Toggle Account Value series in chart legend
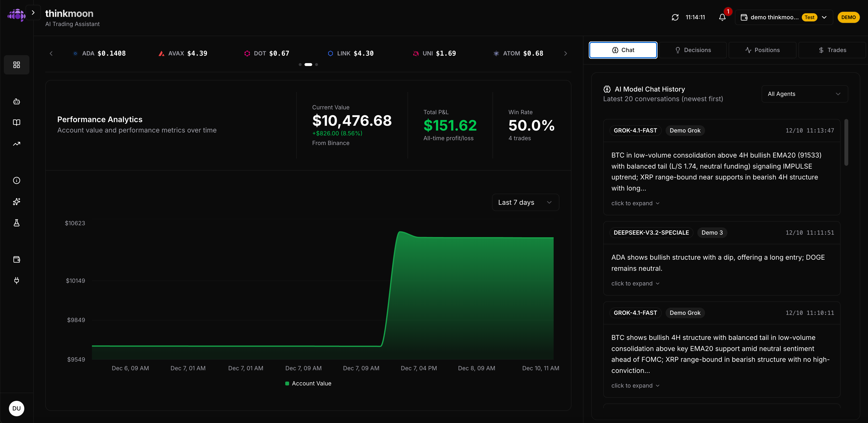868x423 pixels. (307, 383)
